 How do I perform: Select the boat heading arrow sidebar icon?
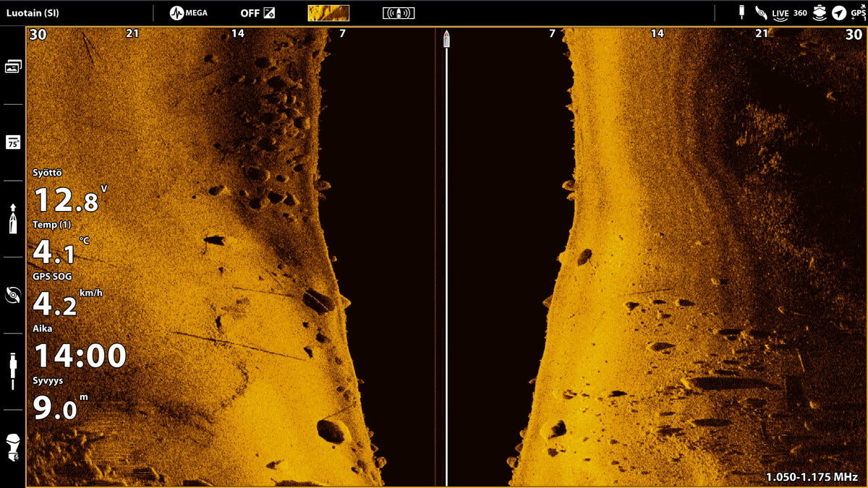click(13, 218)
